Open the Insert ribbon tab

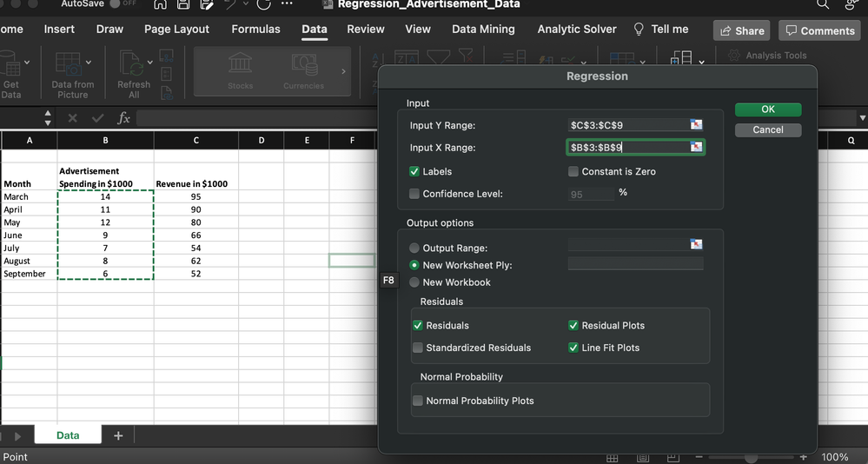[x=59, y=30]
